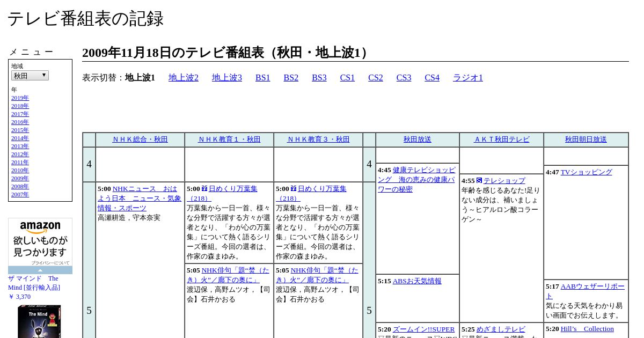Switch to the 地上波3 listing
Image resolution: width=644 pixels, height=338 pixels.
227,78
